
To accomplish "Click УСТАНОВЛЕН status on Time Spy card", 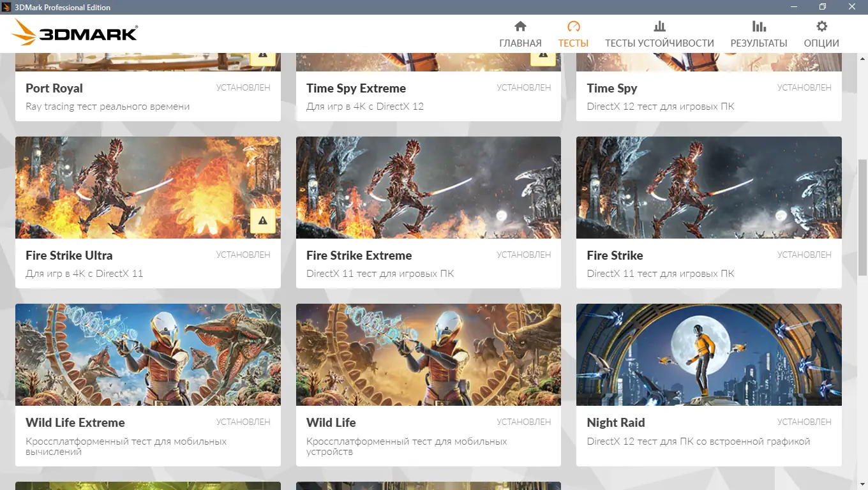I will (804, 87).
